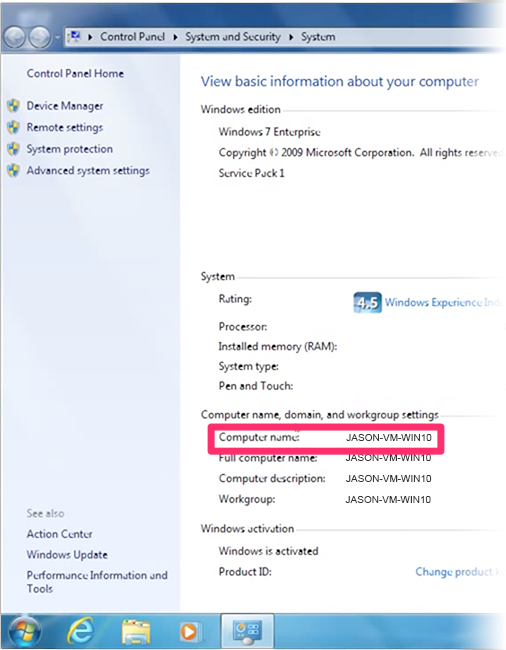Open Advanced system settings link
Image resolution: width=506 pixels, height=650 pixels.
pos(88,170)
